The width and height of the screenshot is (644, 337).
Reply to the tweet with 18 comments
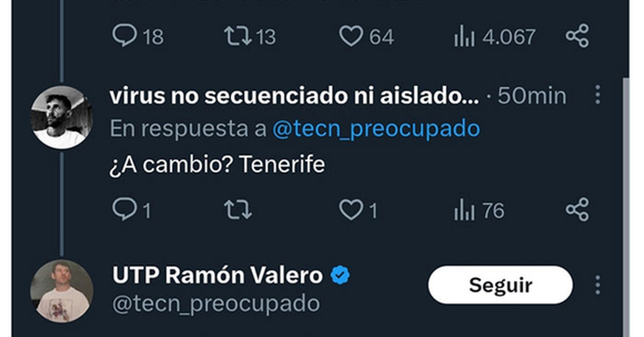[x=124, y=36]
